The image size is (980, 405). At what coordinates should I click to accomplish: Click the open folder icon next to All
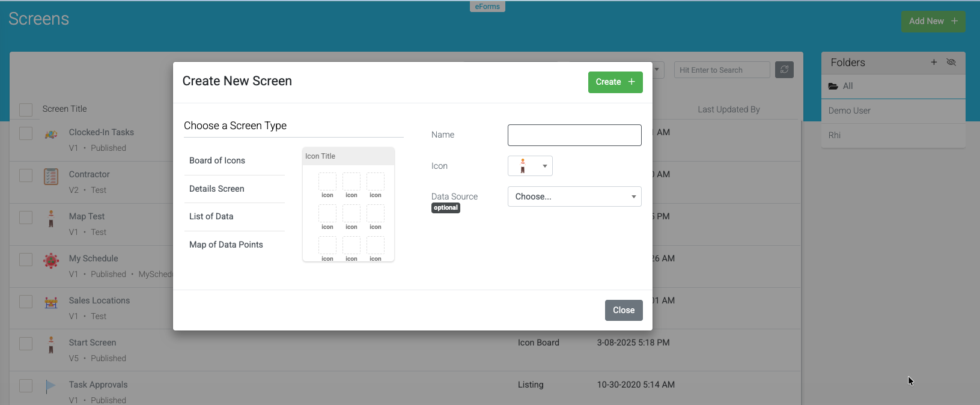(x=833, y=87)
